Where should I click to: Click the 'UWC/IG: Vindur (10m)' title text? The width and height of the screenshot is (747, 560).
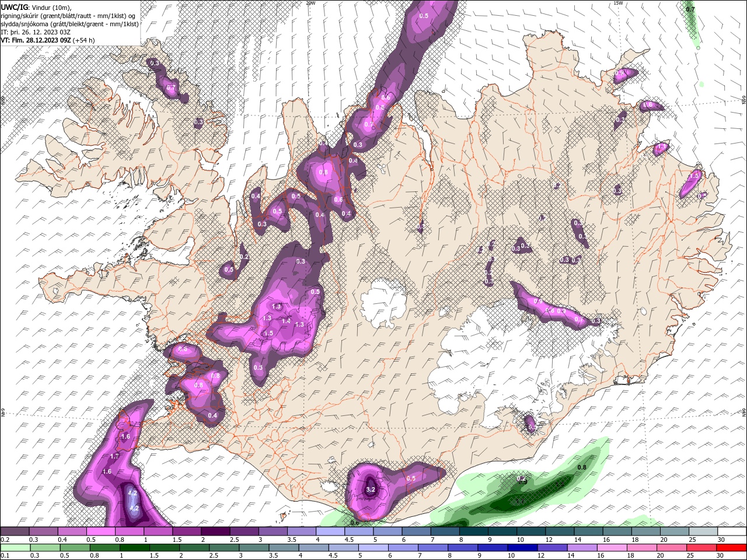coord(36,7)
